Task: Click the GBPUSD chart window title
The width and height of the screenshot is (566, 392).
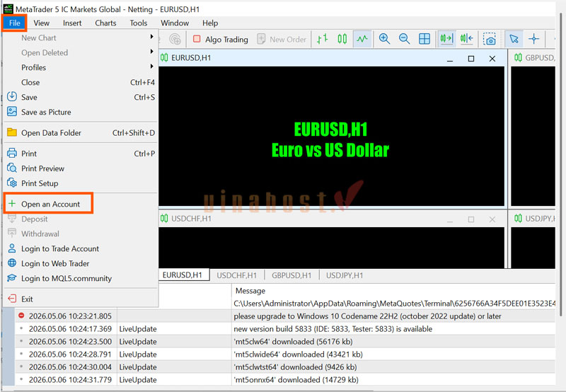Action: [540, 58]
